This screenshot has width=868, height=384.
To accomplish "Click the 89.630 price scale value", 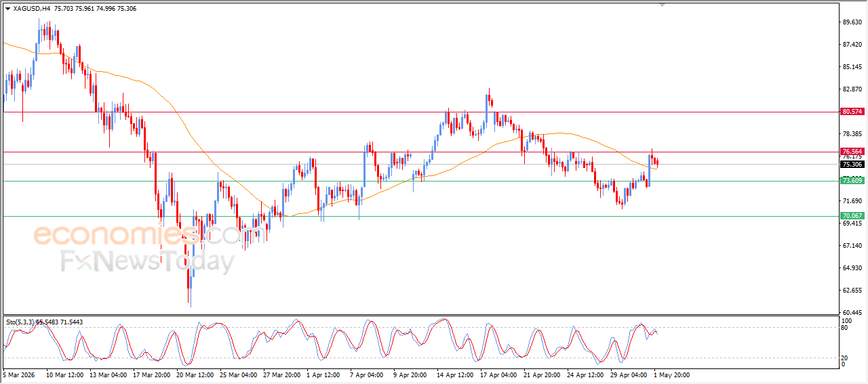I will coord(852,22).
